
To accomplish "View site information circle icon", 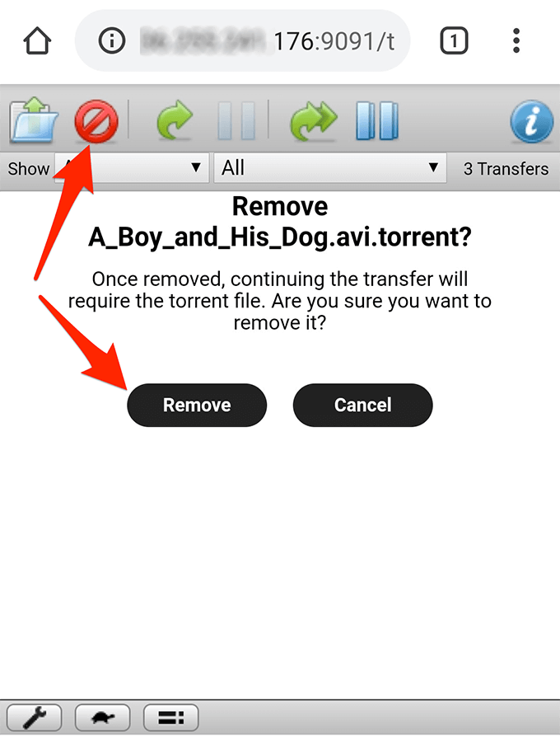I will 112,40.
